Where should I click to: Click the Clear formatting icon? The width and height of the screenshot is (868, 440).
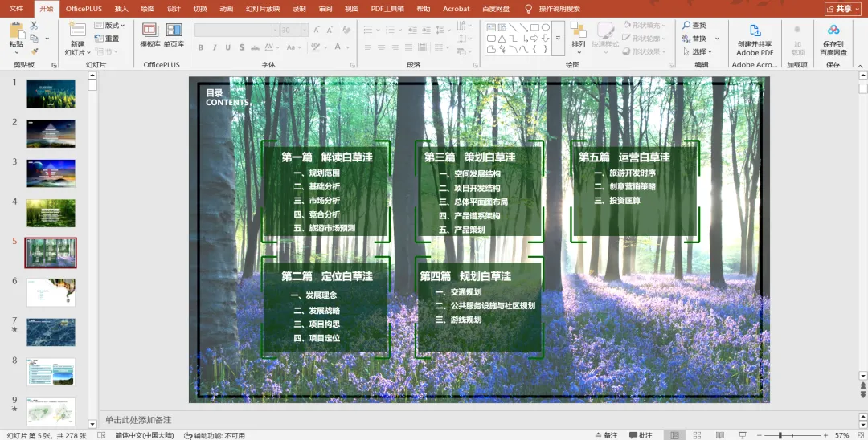point(346,30)
